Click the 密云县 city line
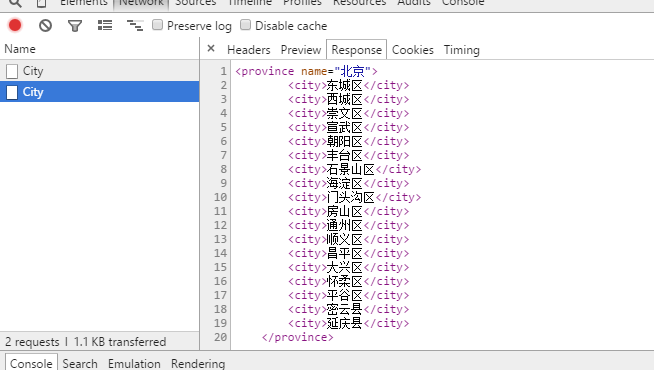Image resolution: width=654 pixels, height=370 pixels. tap(348, 309)
